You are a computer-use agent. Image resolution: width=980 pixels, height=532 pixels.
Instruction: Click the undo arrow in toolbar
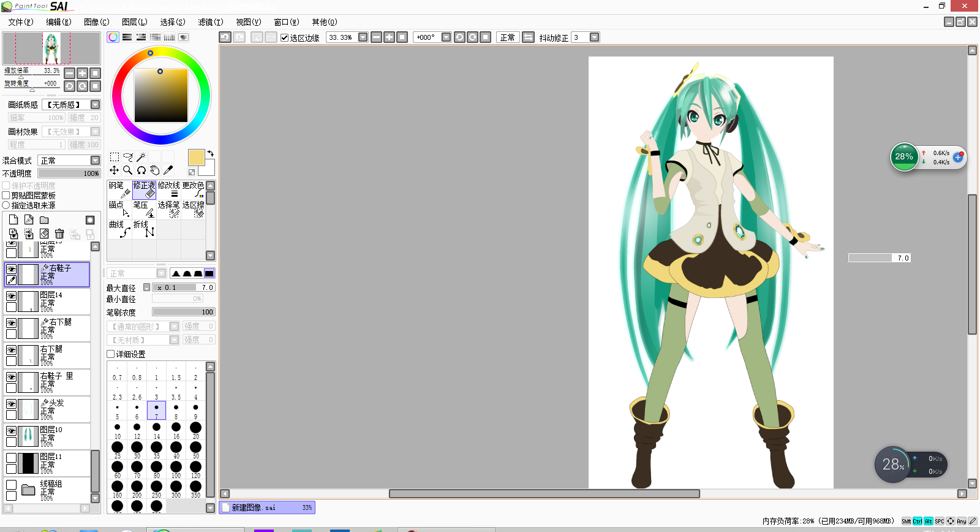coord(225,37)
